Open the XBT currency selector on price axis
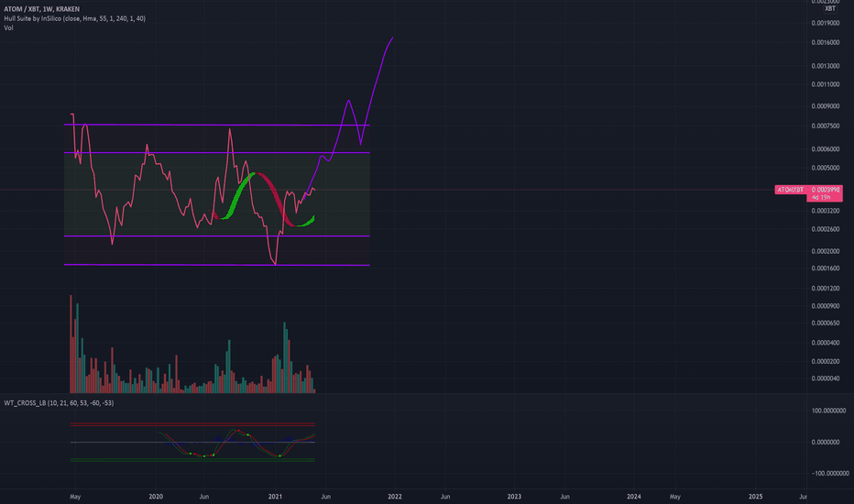This screenshot has height=504, width=854. click(830, 8)
